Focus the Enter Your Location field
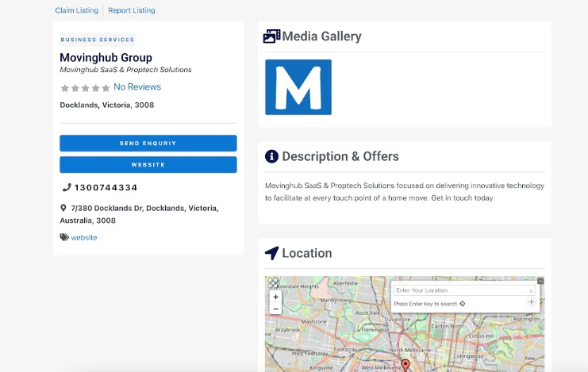588x372 pixels. tap(464, 290)
